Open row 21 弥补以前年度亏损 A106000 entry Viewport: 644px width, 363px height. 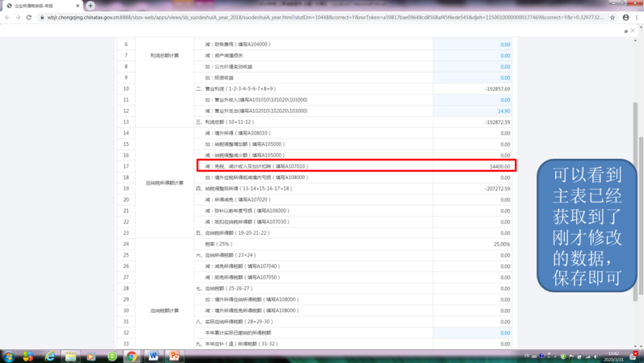tap(247, 211)
